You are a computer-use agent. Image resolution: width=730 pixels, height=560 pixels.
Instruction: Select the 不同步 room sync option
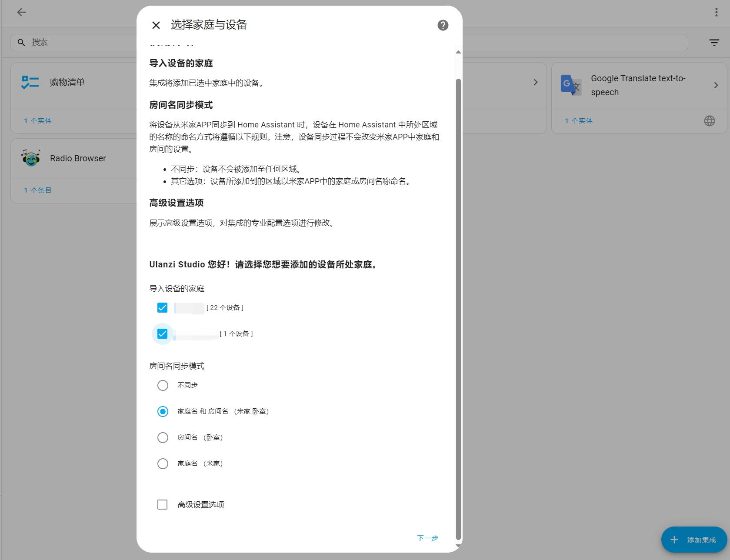[163, 385]
